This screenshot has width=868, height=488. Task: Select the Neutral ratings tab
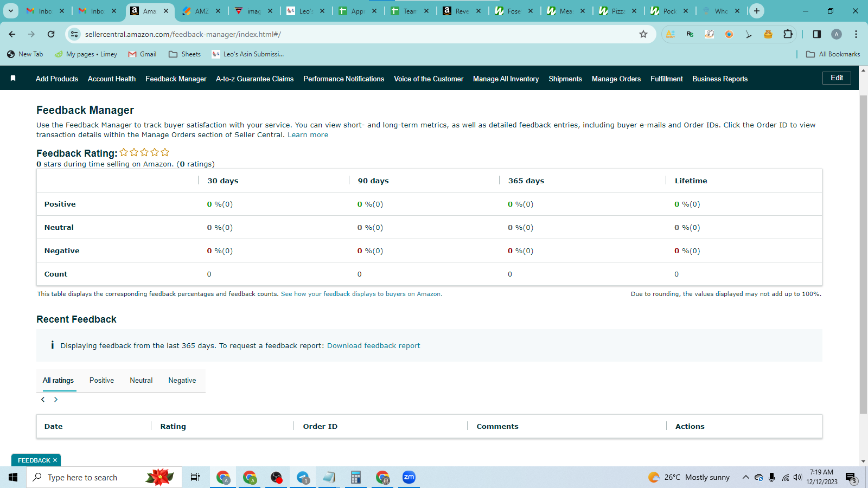pyautogui.click(x=141, y=381)
